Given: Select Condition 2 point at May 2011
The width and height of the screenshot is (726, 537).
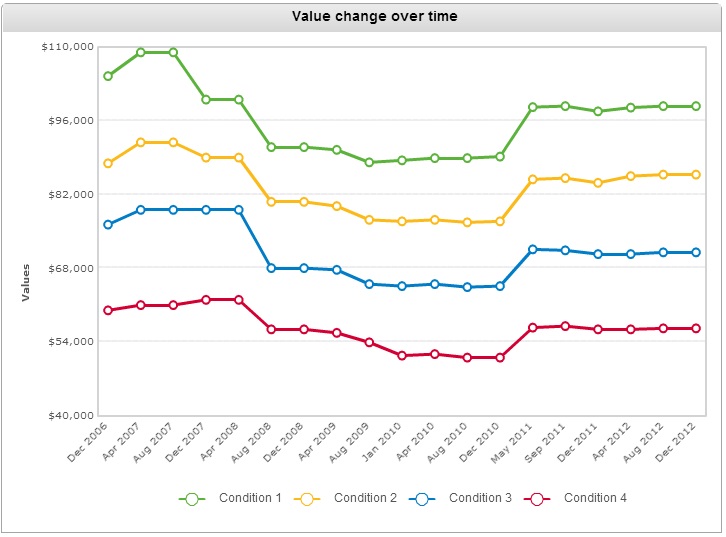Looking at the screenshot, I should coord(533,179).
